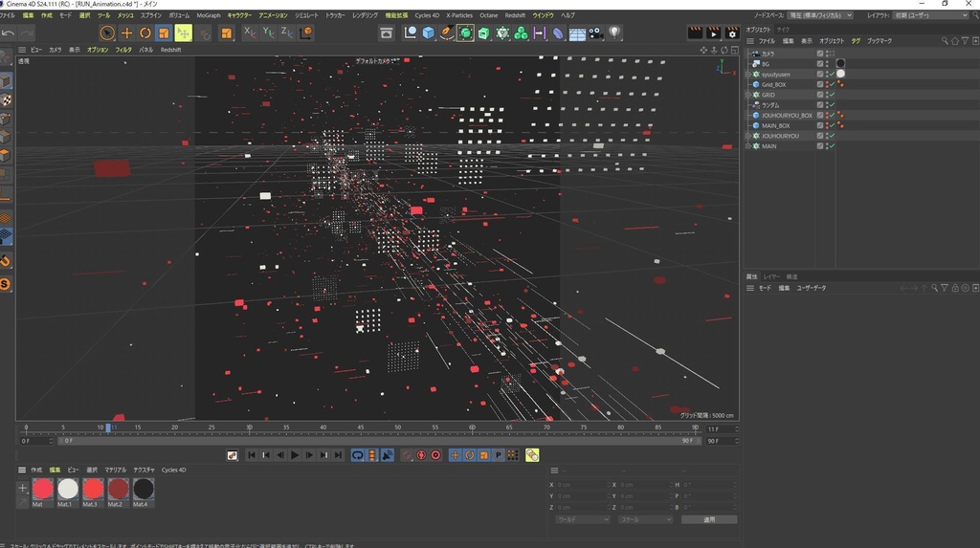
Task: Toggle X axis lock
Action: (249, 33)
